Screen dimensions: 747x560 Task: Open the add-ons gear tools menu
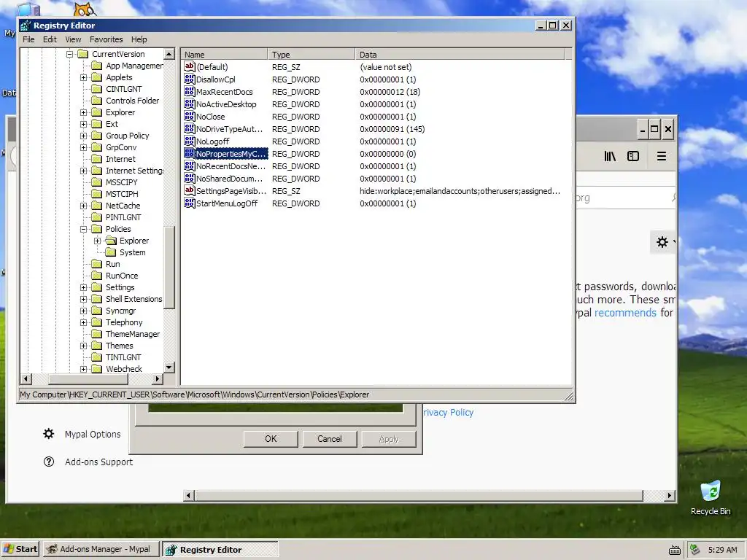(x=662, y=242)
